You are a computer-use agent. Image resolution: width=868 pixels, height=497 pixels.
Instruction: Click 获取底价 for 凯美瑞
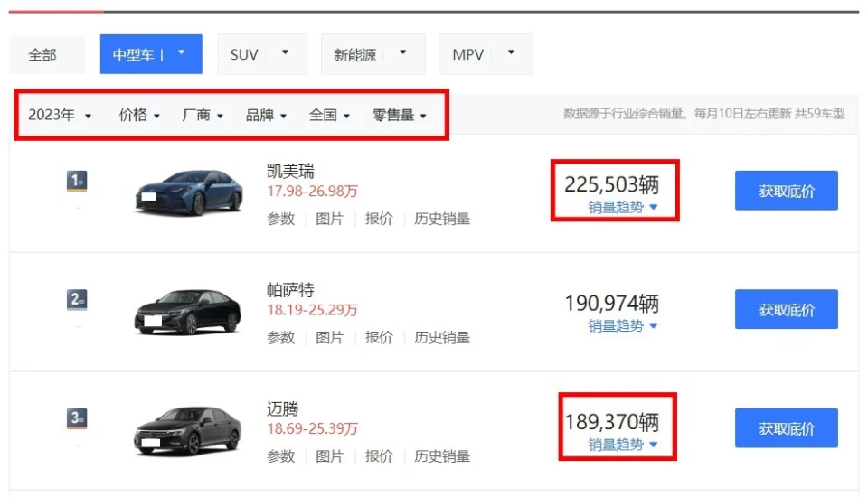coord(786,191)
